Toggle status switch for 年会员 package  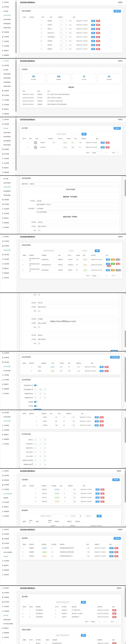(x=78, y=371)
